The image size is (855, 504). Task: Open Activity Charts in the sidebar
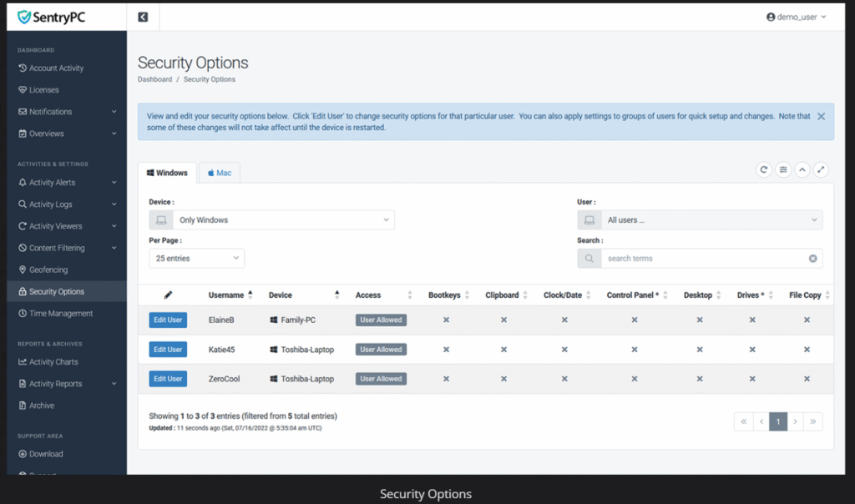[53, 361]
